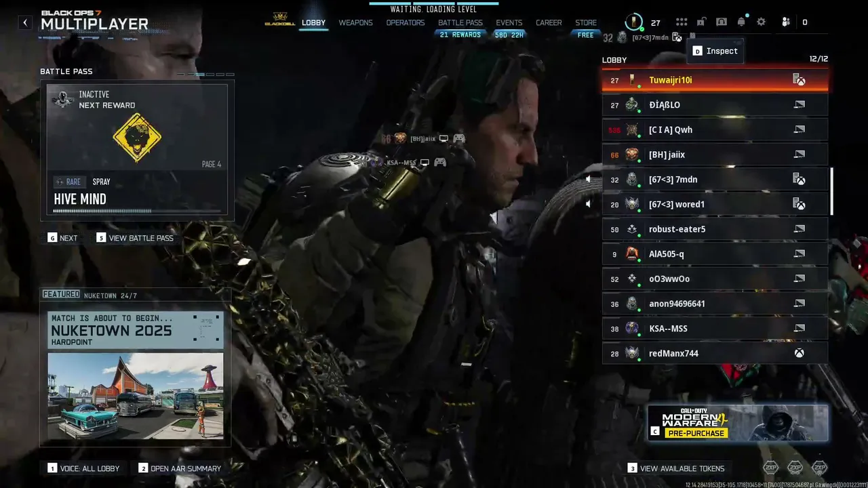Select player ÐIĄßLO in lobby list
This screenshot has width=868, height=488.
[715, 105]
